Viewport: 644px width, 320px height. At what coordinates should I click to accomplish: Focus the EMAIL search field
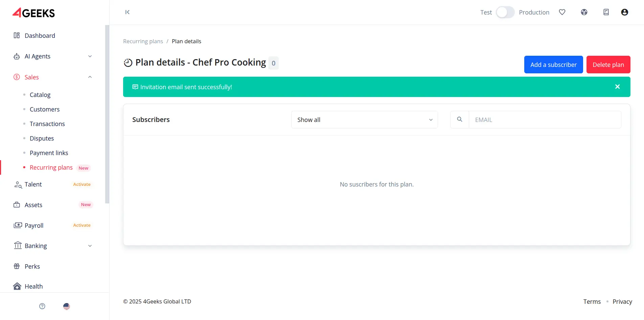point(545,120)
